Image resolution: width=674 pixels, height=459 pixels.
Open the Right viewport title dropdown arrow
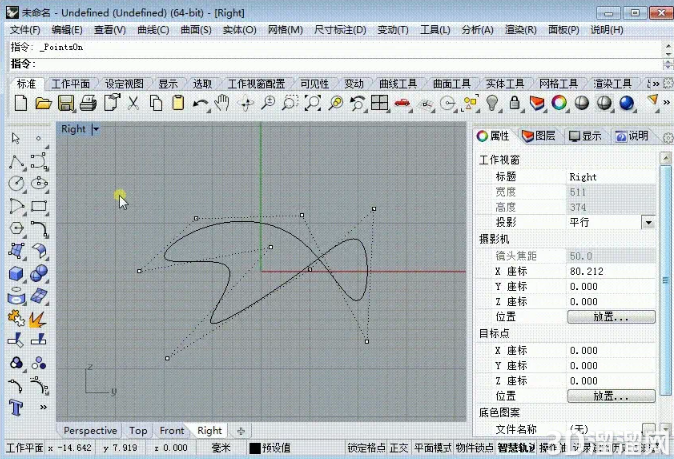tap(96, 129)
